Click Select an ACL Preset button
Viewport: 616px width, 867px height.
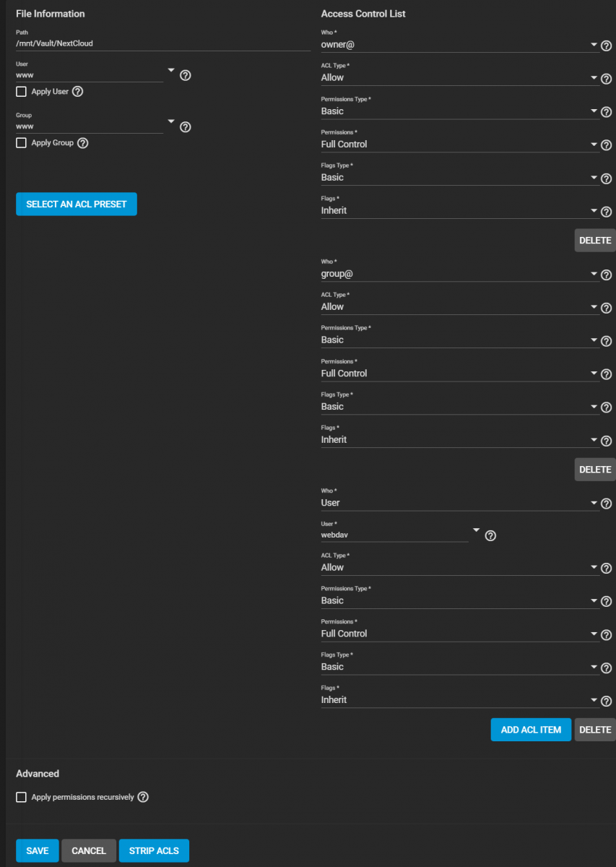click(77, 204)
